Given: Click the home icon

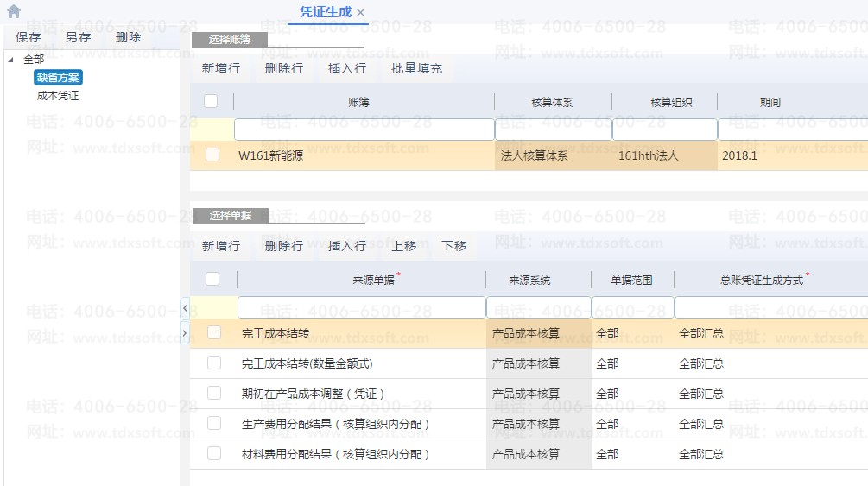Looking at the screenshot, I should (x=14, y=12).
